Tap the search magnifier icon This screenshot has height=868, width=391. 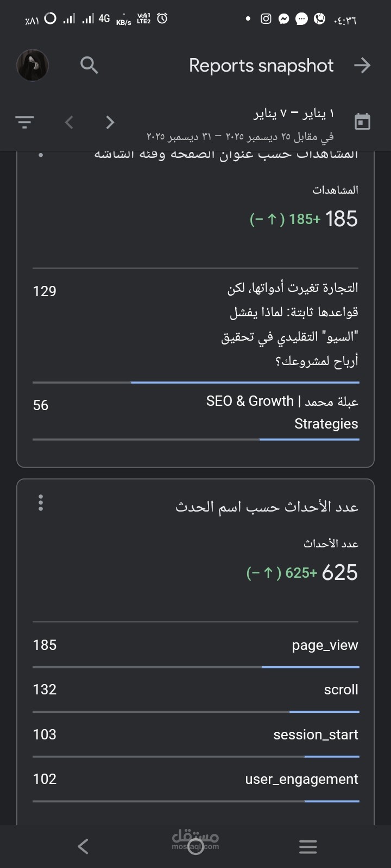point(89,65)
